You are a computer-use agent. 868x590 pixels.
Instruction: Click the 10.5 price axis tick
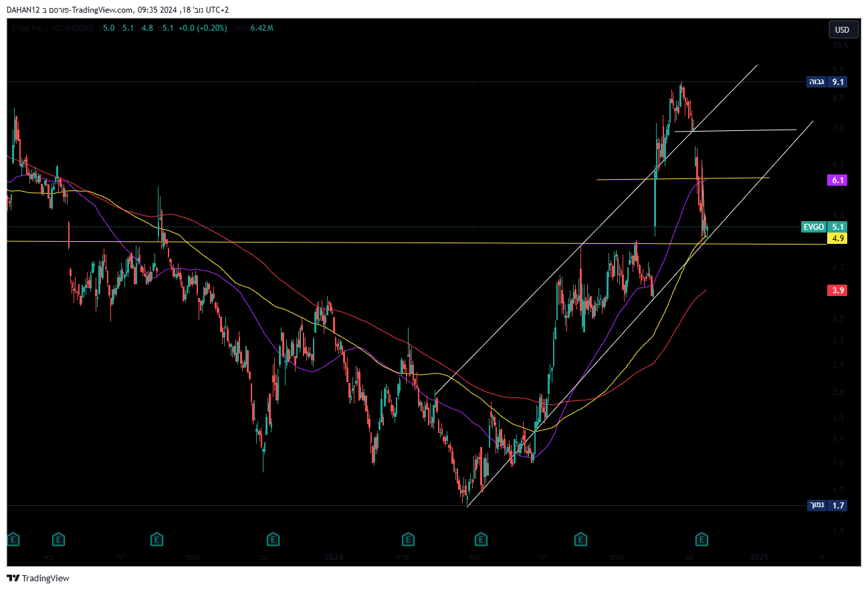tap(840, 45)
